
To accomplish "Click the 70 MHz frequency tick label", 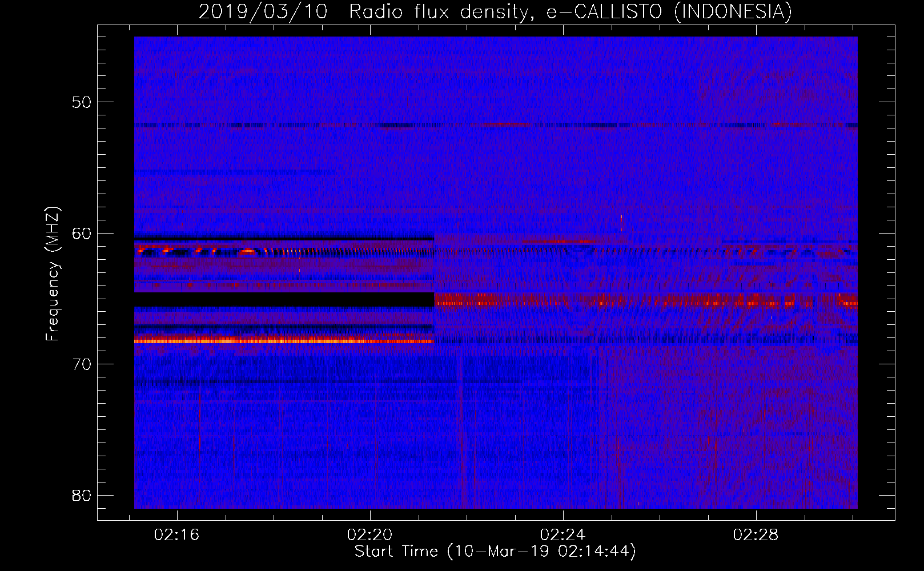I will coord(82,364).
